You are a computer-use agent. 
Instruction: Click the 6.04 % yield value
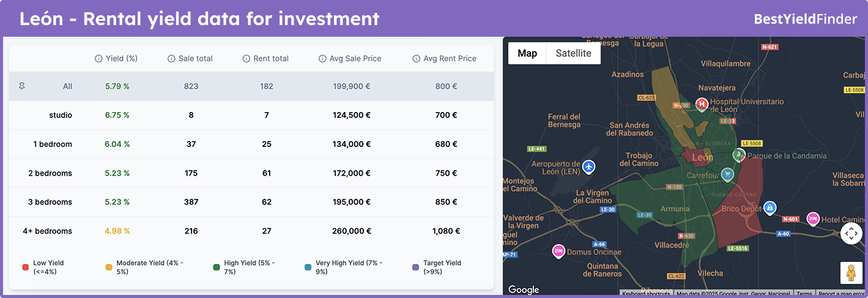coord(117,144)
